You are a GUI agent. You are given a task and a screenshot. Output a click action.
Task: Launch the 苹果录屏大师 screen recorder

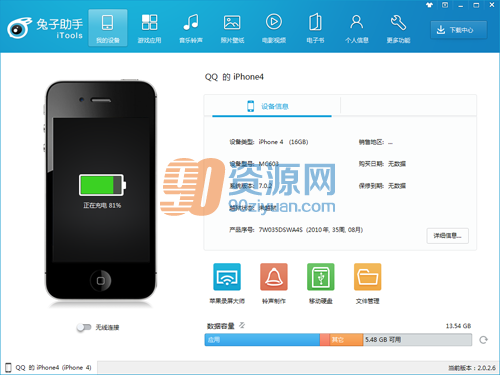[227, 283]
